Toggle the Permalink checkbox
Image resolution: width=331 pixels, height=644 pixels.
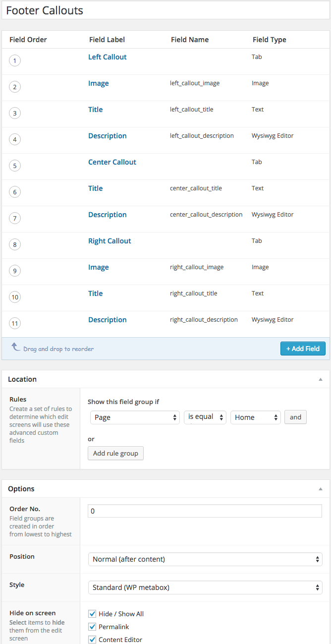(x=92, y=627)
